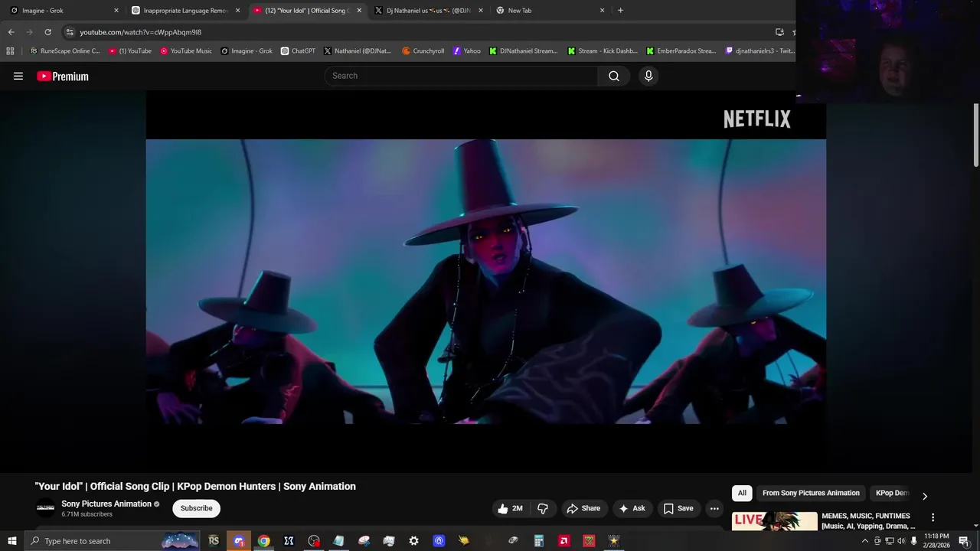Viewport: 980px width, 551px height.
Task: Open the EmberParadox Stream bookmark
Action: (x=681, y=51)
